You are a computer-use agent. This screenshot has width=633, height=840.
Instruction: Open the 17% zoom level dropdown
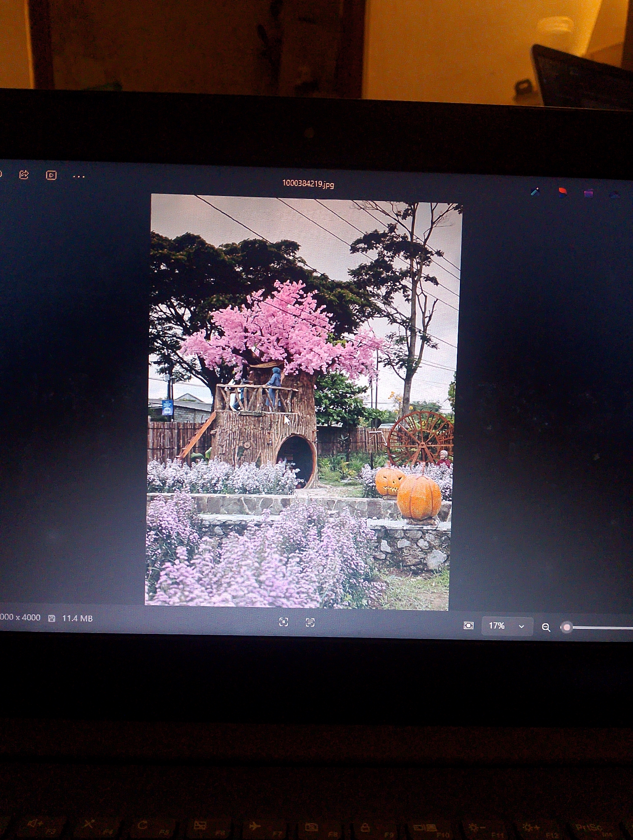pos(507,626)
